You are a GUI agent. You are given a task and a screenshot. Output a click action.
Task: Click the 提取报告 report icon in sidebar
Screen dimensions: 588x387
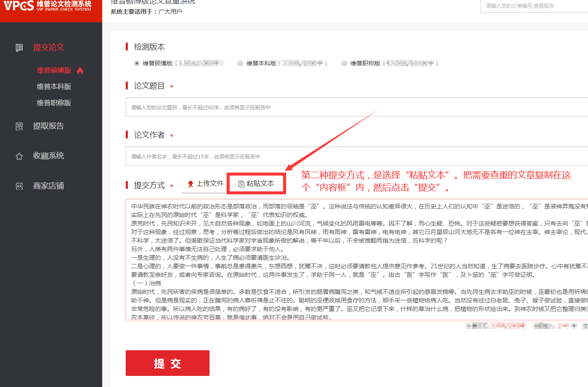click(19, 126)
